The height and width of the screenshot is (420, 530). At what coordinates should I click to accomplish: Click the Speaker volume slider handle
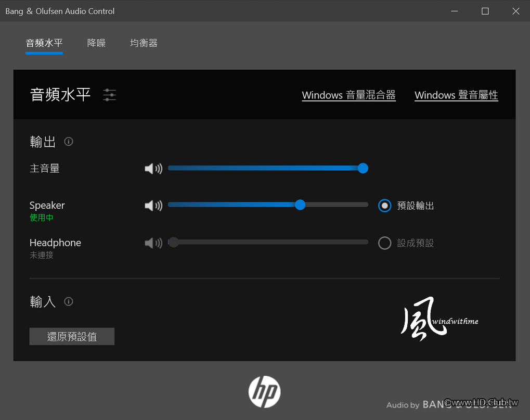click(300, 205)
